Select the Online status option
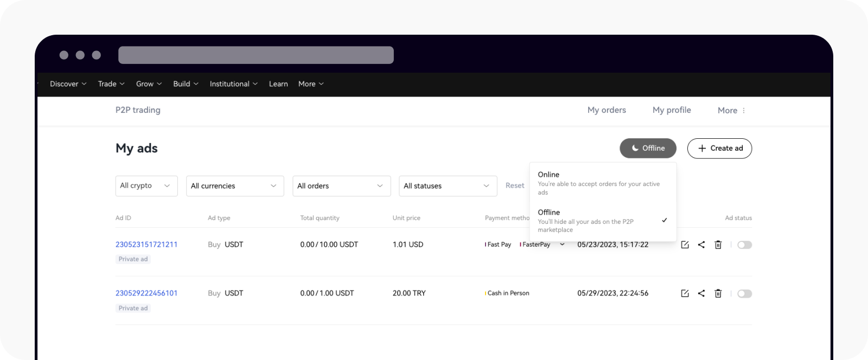The width and height of the screenshot is (868, 360). tap(603, 183)
